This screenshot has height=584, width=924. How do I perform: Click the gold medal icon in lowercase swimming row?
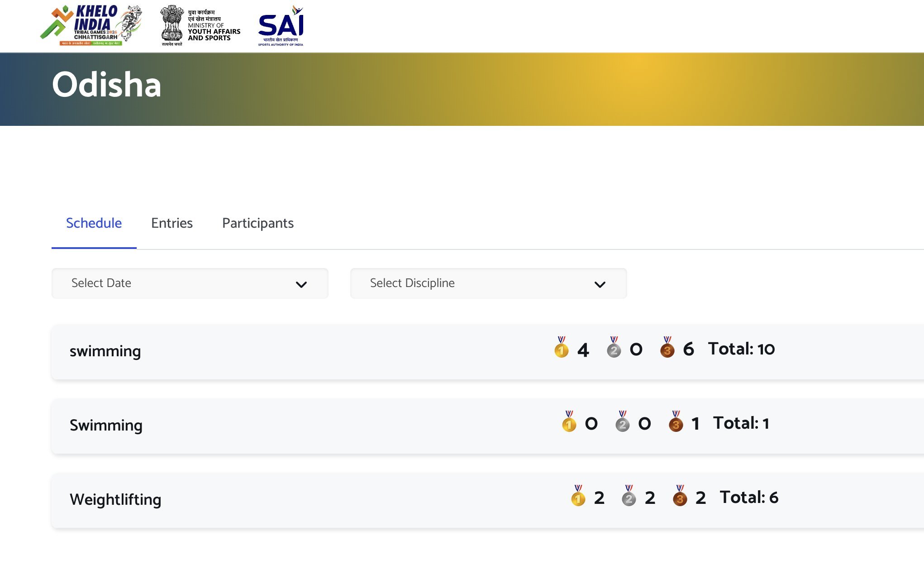click(x=561, y=348)
